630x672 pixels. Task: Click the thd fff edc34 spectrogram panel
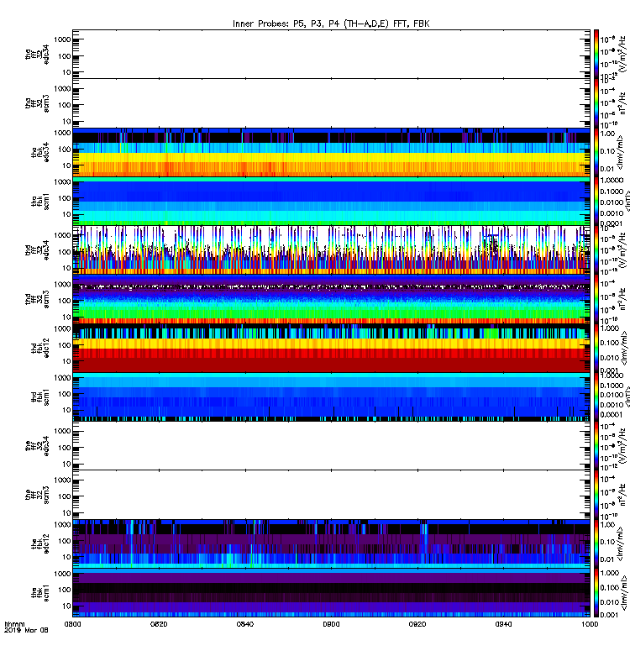(331, 250)
